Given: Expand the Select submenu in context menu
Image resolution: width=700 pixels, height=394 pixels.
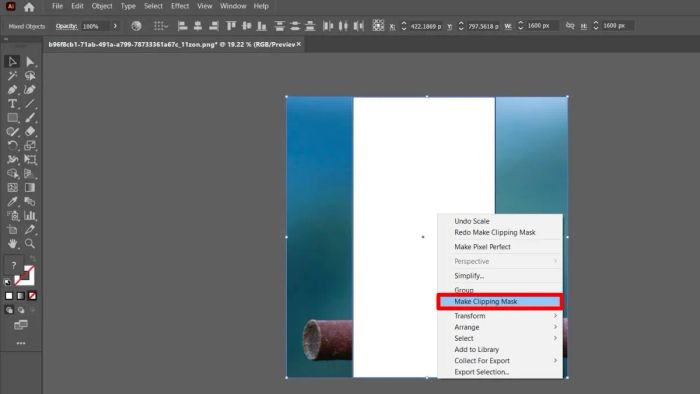Looking at the screenshot, I should (x=500, y=338).
